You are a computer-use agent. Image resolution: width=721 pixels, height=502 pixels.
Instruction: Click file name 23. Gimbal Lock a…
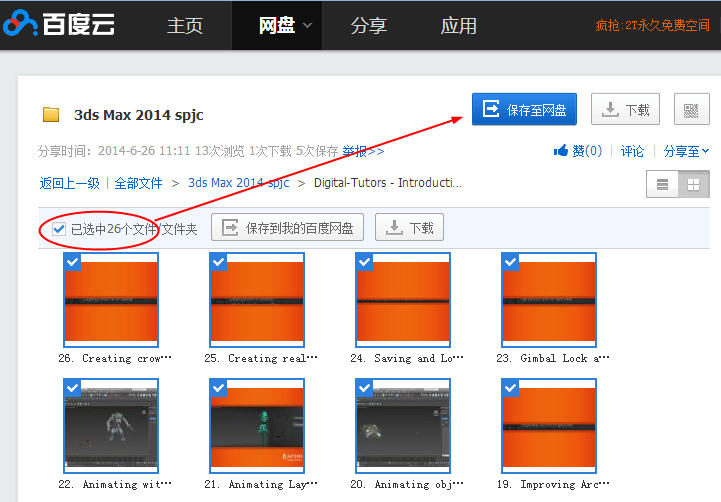(x=553, y=358)
